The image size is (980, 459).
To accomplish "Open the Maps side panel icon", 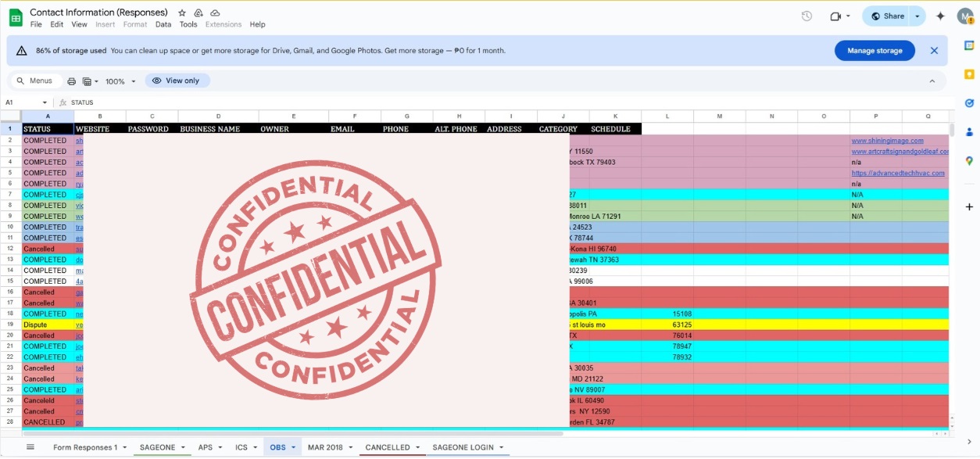I will 969,160.
